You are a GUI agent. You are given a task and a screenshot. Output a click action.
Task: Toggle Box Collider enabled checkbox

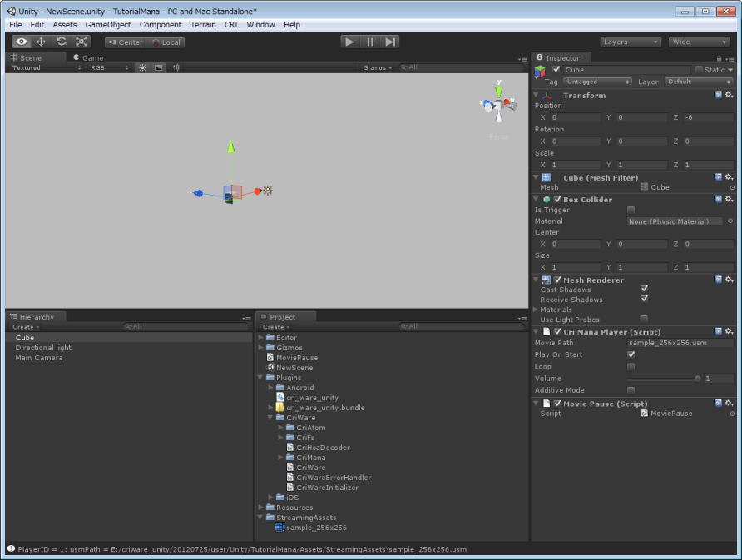[557, 200]
